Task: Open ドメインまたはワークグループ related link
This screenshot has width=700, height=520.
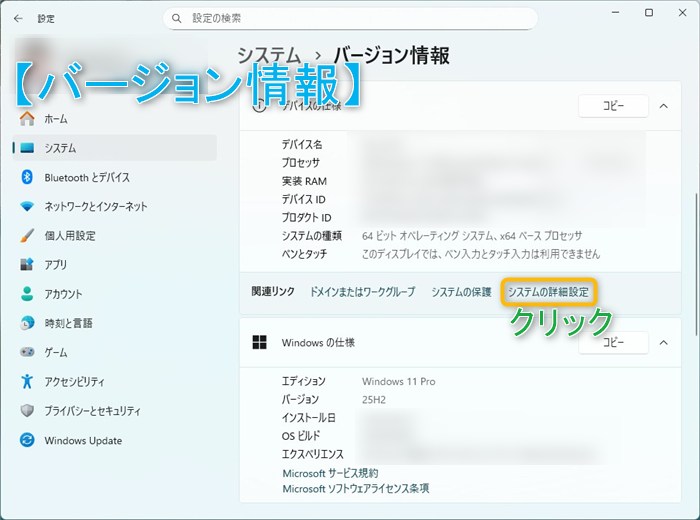Action: pos(362,292)
